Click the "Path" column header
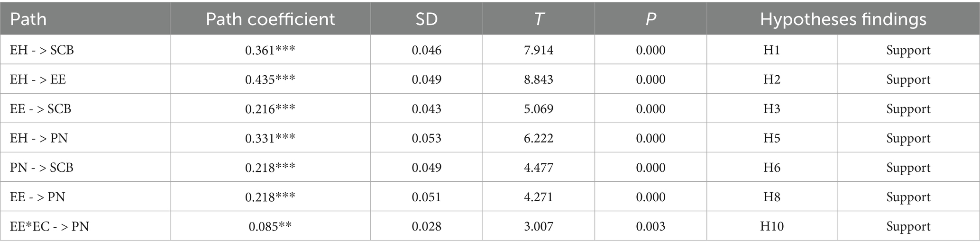The image size is (980, 249). point(28,19)
